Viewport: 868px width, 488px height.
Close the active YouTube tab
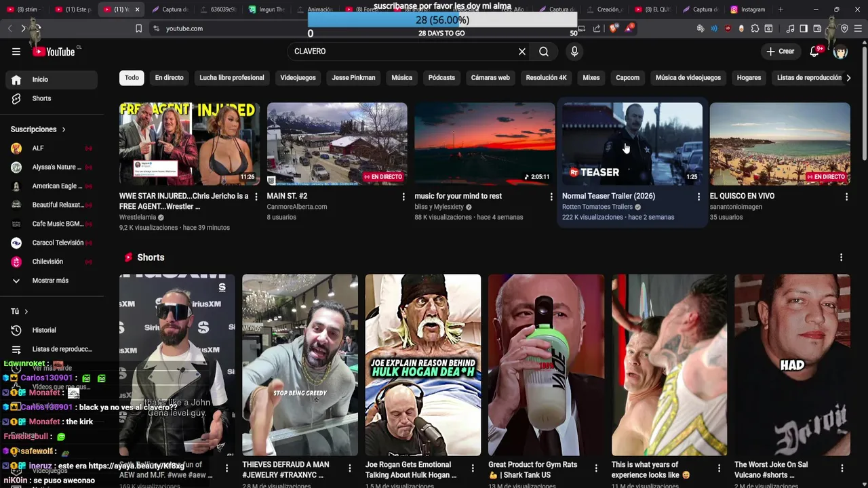coord(137,9)
